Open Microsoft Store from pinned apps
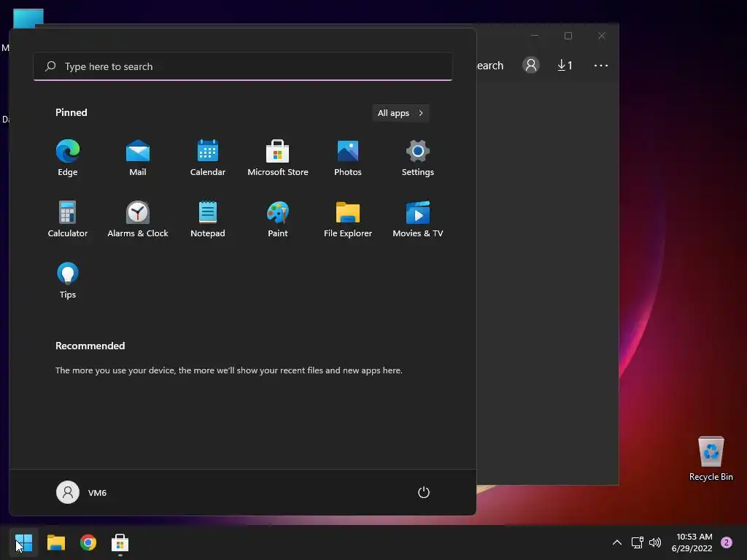The width and height of the screenshot is (747, 560). coord(278,157)
